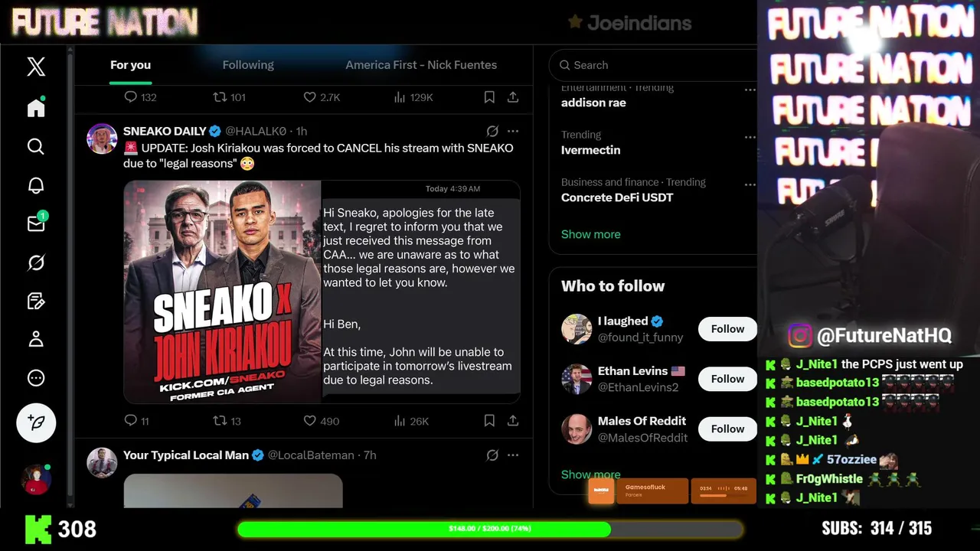Click Grok icon on Your Typical Local Man post
The image size is (980, 551).
pos(492,455)
